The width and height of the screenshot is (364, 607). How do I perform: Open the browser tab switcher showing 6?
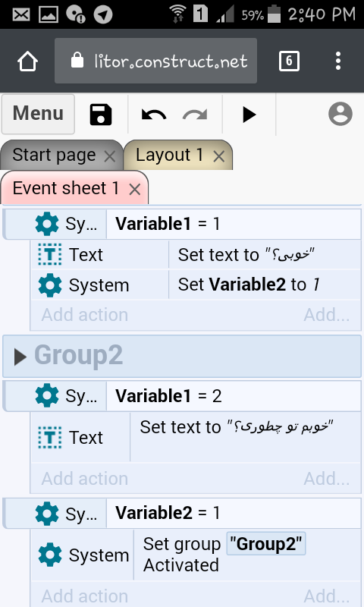pyautogui.click(x=289, y=61)
